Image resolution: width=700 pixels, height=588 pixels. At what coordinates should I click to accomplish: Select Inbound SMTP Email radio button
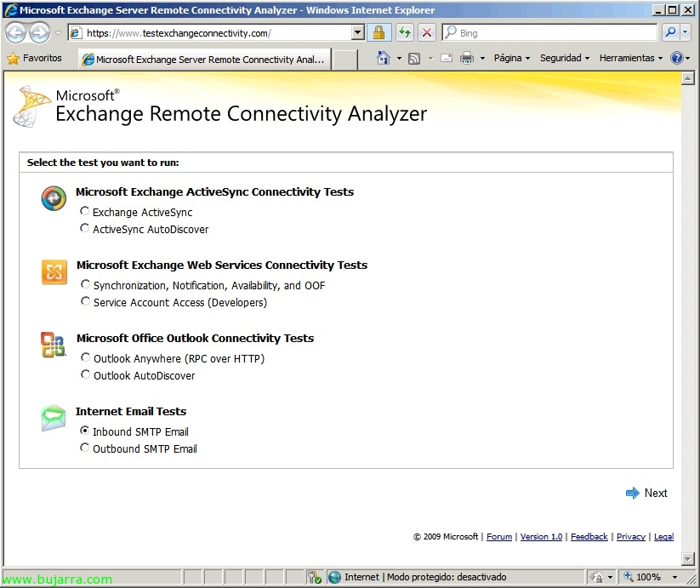coord(84,431)
